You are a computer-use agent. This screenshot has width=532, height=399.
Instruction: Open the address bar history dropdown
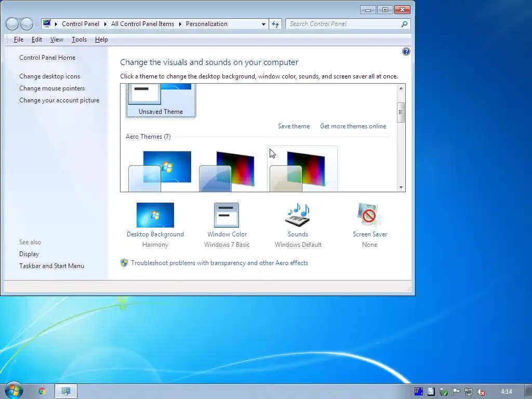pyautogui.click(x=263, y=24)
